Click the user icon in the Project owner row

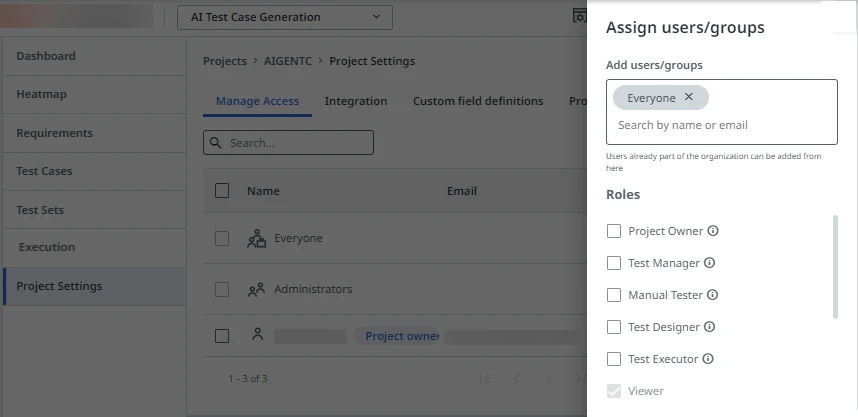pyautogui.click(x=258, y=334)
